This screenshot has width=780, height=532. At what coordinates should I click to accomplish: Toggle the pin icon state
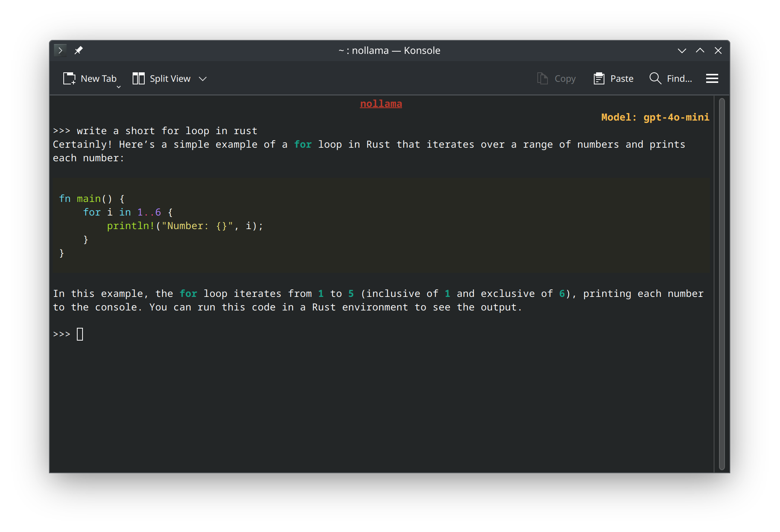coord(78,50)
